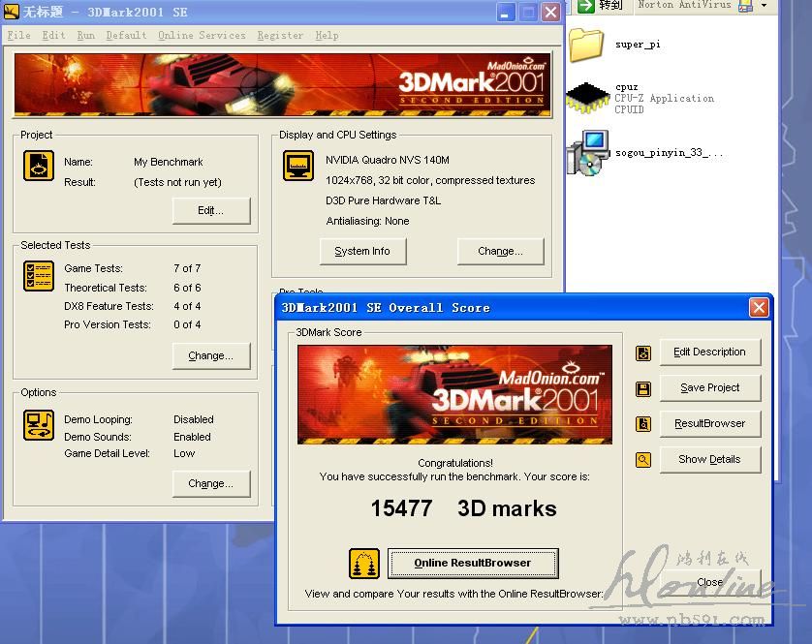The width and height of the screenshot is (812, 644).
Task: Click Change in the Selected Tests section
Action: tap(211, 355)
